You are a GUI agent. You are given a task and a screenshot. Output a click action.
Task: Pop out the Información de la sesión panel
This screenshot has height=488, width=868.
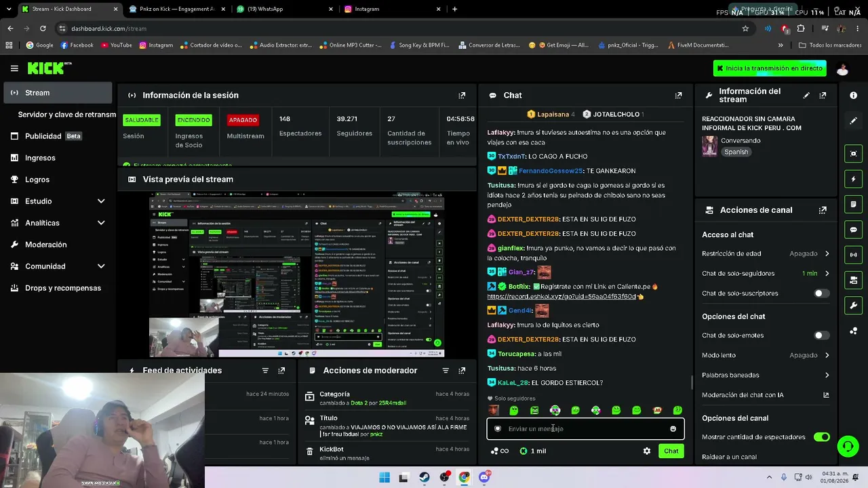point(462,96)
